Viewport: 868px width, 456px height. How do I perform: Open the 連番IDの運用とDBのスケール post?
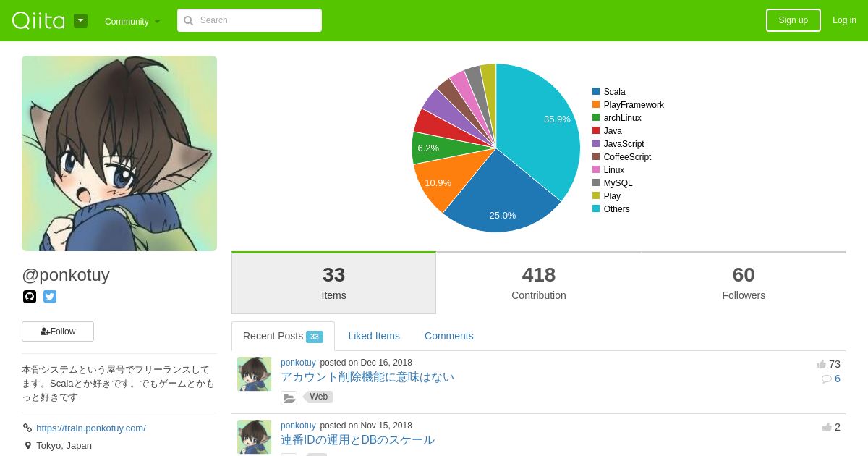click(357, 440)
